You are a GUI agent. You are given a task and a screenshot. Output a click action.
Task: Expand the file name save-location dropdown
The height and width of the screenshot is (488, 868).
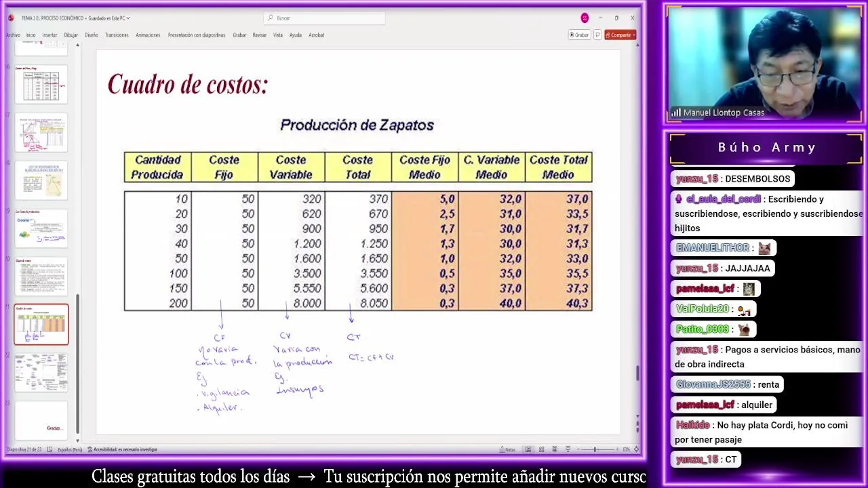point(128,18)
